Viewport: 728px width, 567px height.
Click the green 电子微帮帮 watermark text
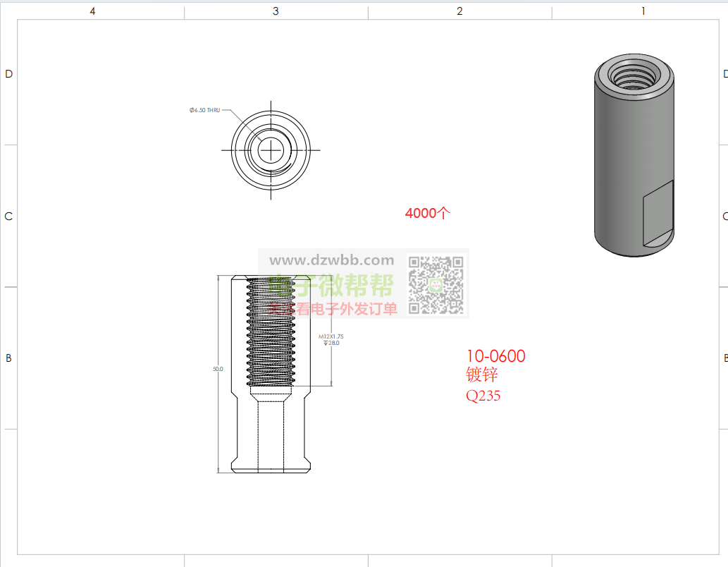(x=331, y=286)
